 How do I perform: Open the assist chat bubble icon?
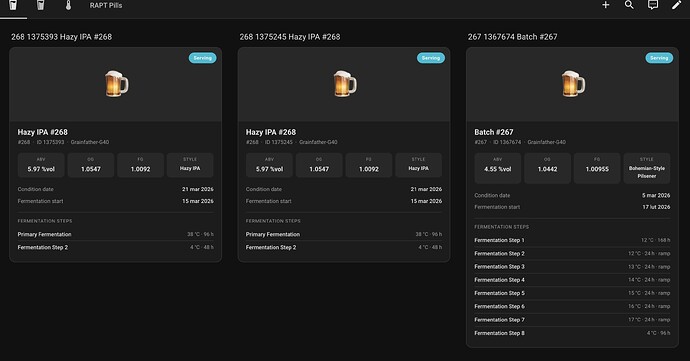click(x=653, y=5)
